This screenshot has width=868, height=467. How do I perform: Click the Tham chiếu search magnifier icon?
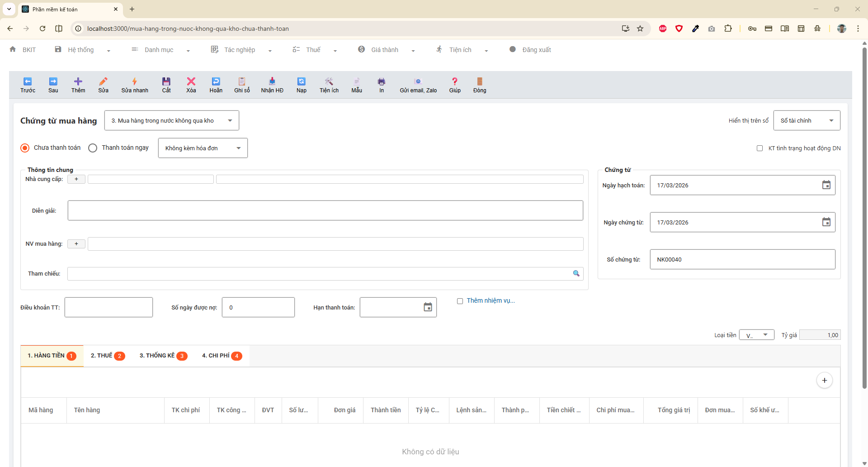(x=576, y=273)
